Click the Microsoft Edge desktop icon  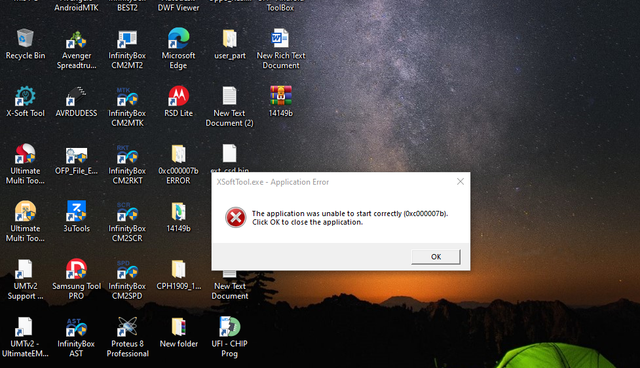click(x=178, y=39)
